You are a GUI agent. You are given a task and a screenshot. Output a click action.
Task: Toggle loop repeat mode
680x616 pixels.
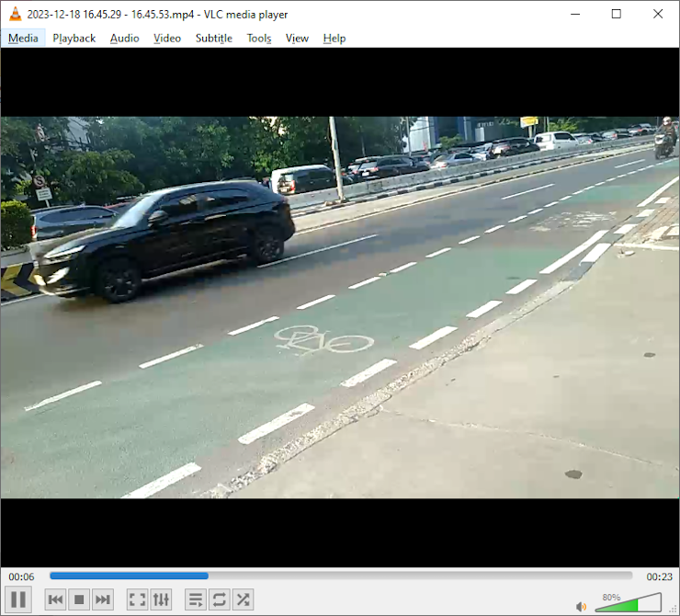[x=219, y=599]
